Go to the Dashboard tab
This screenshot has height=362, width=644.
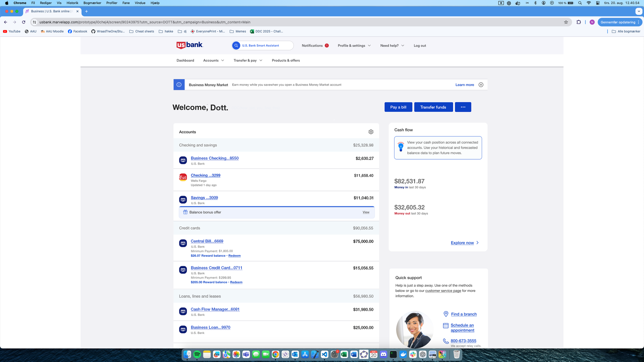(x=185, y=60)
